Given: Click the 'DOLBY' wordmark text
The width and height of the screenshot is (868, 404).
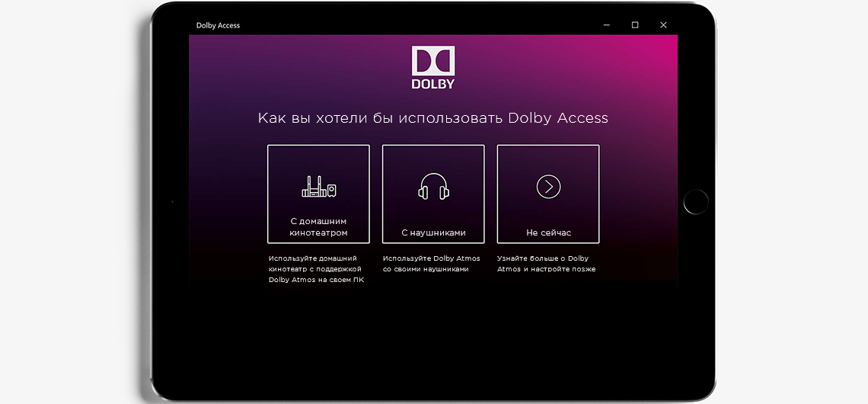Looking at the screenshot, I should [433, 85].
